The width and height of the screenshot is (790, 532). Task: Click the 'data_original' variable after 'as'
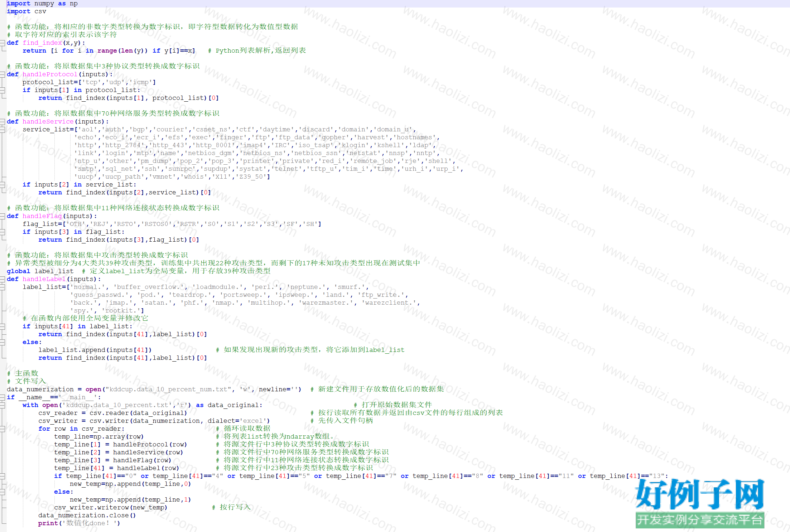click(x=233, y=405)
